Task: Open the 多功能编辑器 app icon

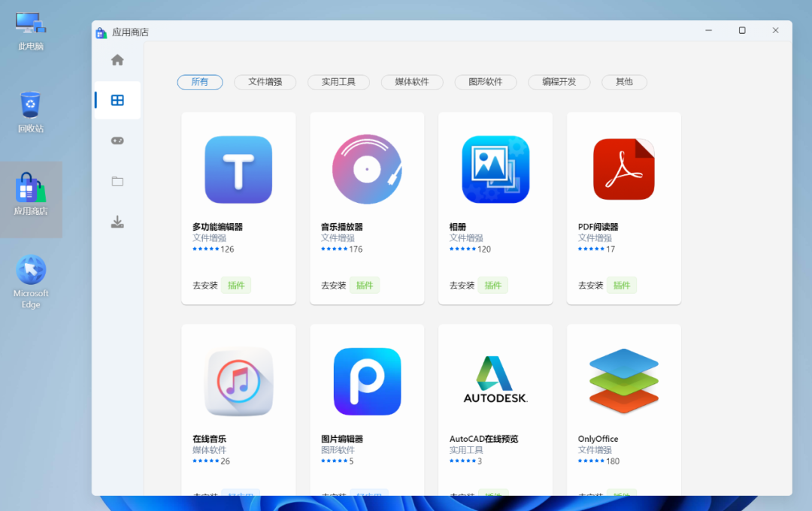Action: pos(238,168)
